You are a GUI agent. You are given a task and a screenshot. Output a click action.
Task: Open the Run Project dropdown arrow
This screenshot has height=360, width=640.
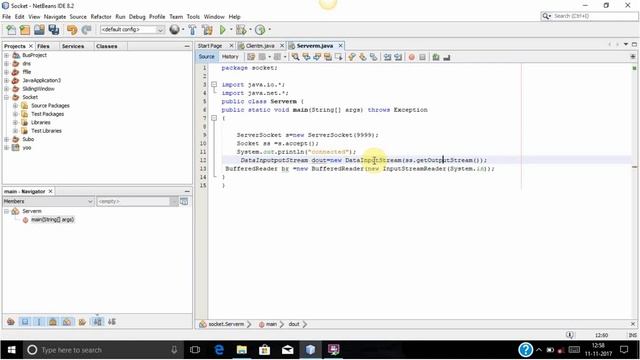(231, 30)
